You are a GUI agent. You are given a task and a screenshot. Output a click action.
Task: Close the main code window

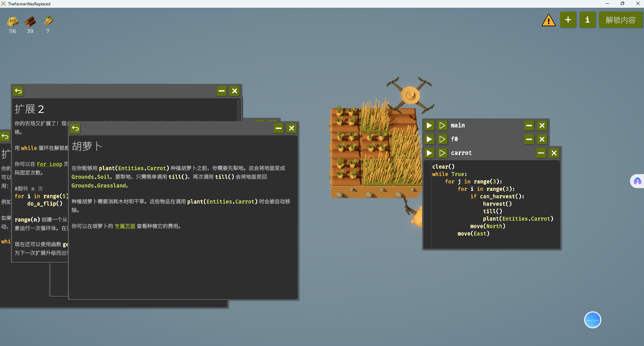point(542,126)
